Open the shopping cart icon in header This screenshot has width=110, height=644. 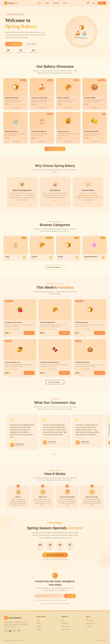coord(88,3)
